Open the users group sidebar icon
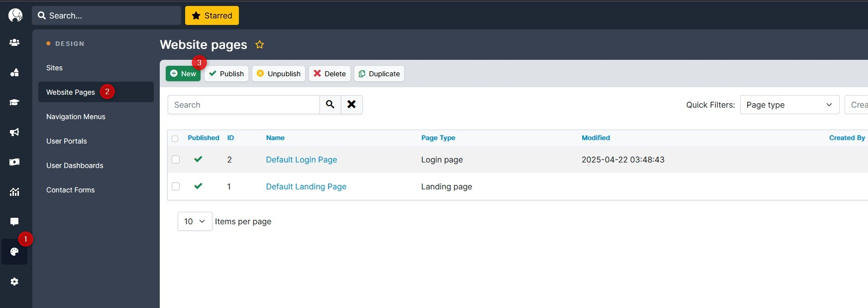The width and height of the screenshot is (868, 308). 14,42
